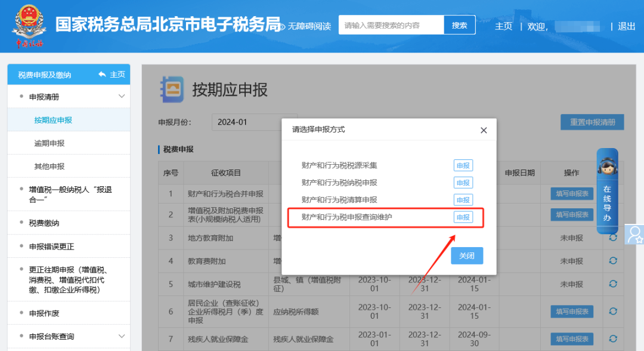Click 申报 for 财产和行为税申报查询维护

tap(463, 217)
